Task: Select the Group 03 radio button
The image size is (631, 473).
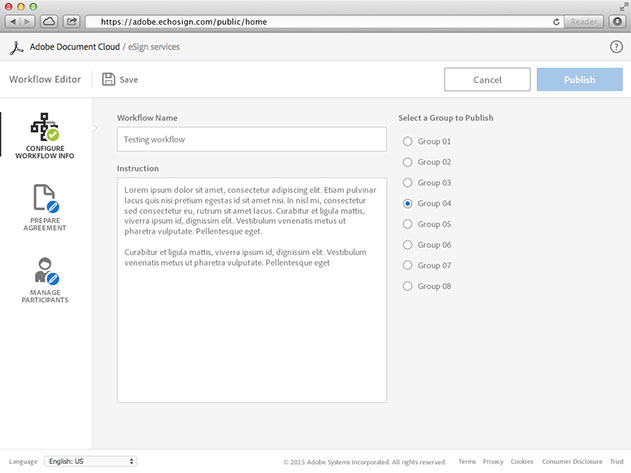Action: tap(407, 183)
